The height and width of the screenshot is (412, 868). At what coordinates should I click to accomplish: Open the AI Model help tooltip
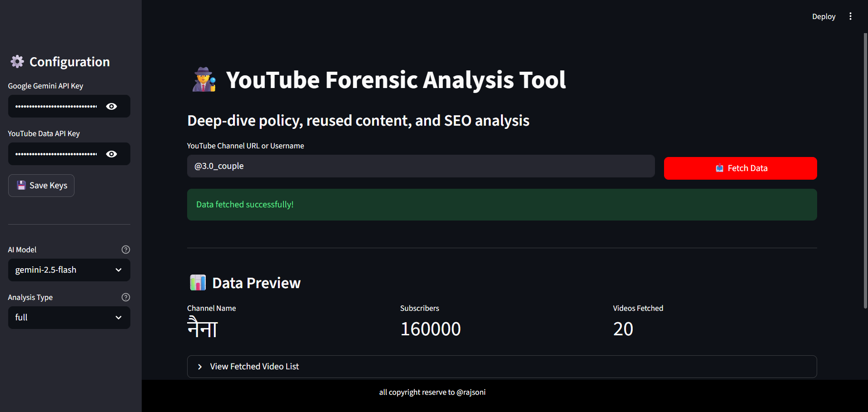125,249
